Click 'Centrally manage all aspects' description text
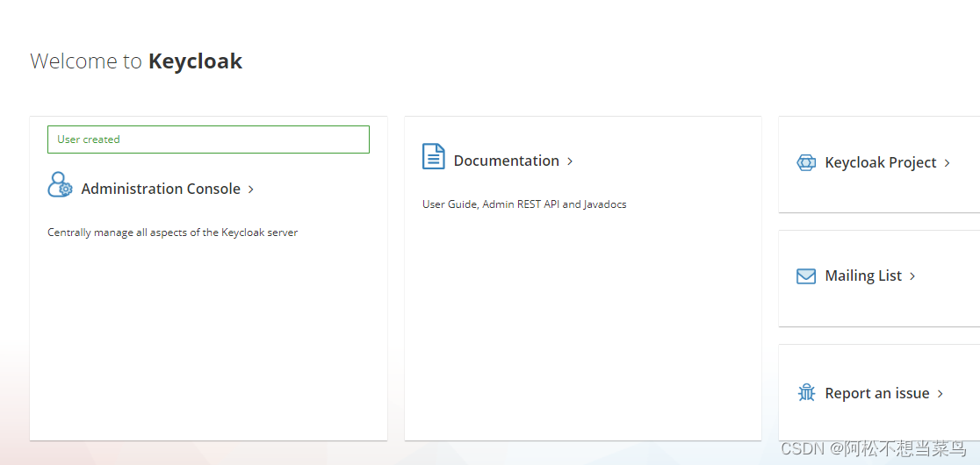The image size is (980, 465). click(172, 232)
